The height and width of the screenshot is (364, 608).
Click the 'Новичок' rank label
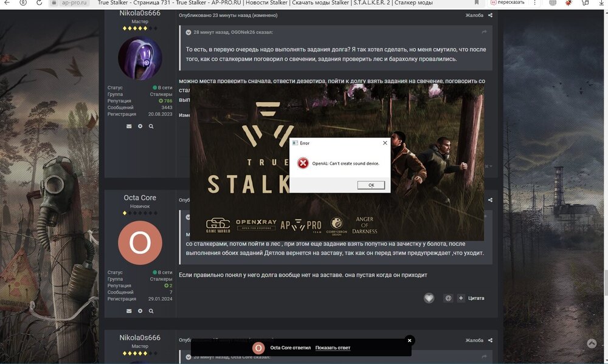(140, 206)
